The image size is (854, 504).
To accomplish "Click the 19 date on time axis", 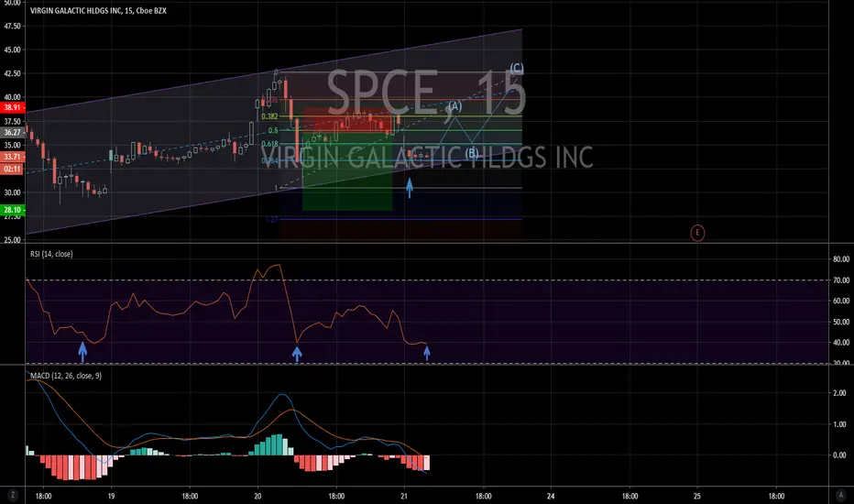I will pyautogui.click(x=111, y=496).
